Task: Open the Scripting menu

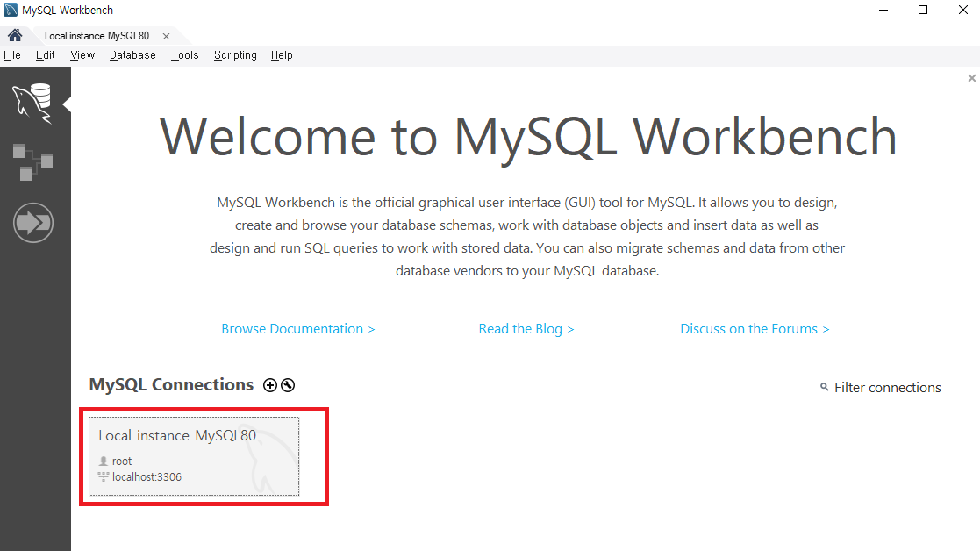Action: (x=235, y=55)
